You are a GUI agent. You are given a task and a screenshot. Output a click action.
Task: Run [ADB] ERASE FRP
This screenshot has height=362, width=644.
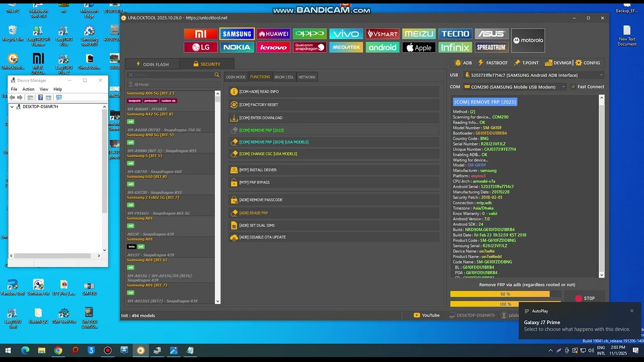point(334,213)
